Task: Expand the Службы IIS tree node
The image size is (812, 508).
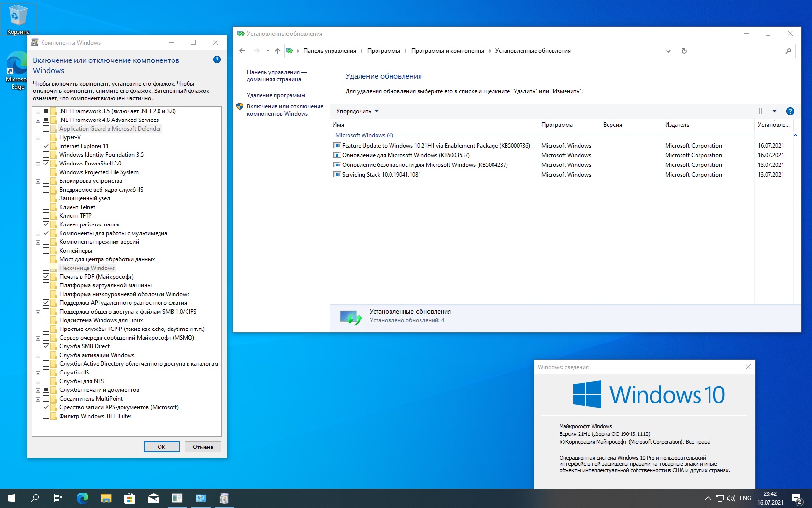Action: coord(38,373)
